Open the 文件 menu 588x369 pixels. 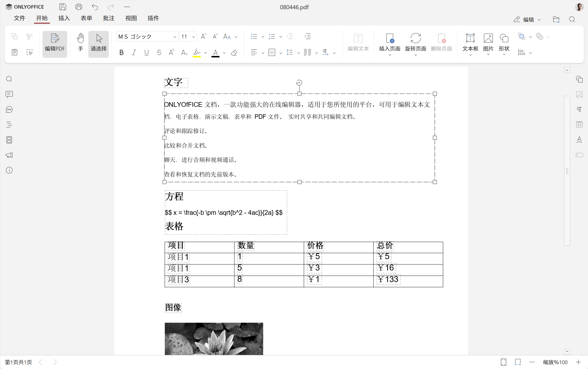(20, 18)
